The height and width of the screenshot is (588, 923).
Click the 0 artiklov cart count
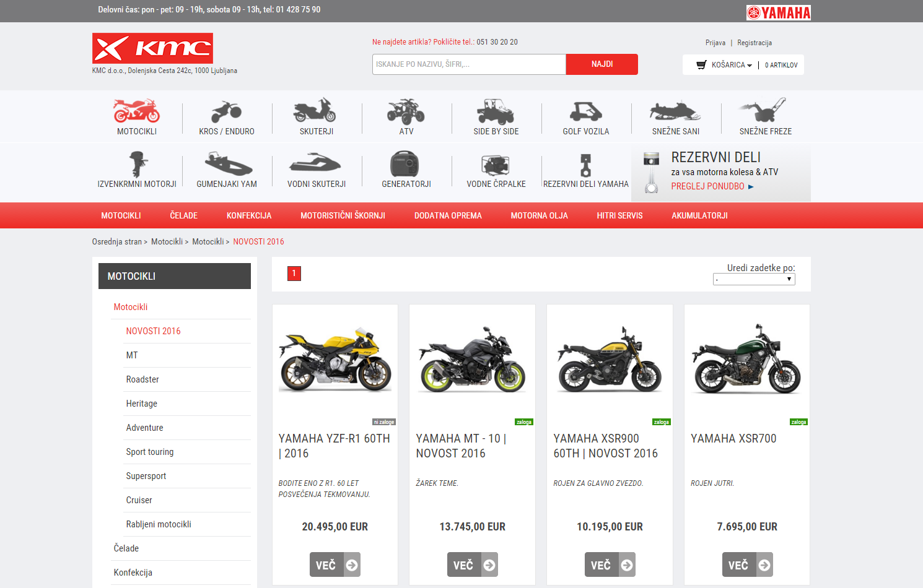[x=781, y=65]
